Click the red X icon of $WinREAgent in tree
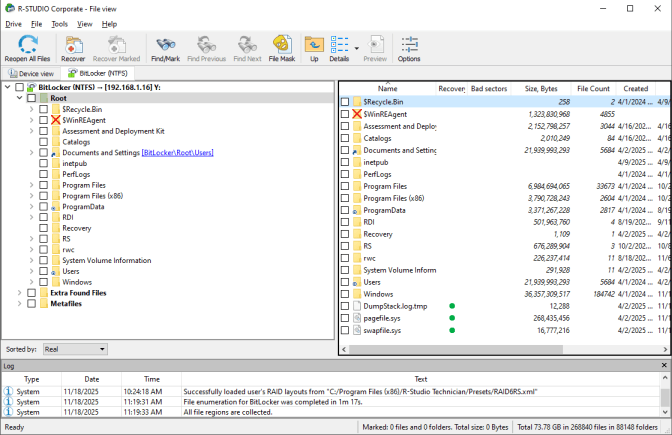672x435 pixels. [x=56, y=120]
